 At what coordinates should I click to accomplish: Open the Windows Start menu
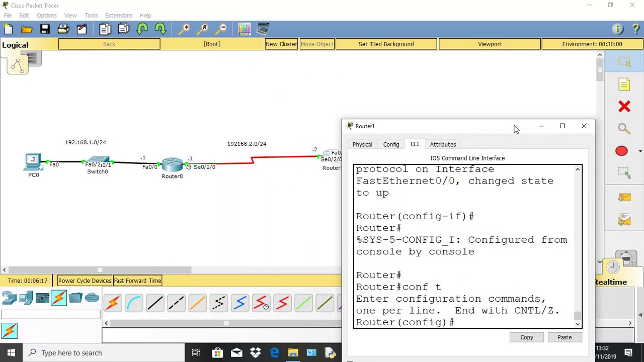pos(11,353)
